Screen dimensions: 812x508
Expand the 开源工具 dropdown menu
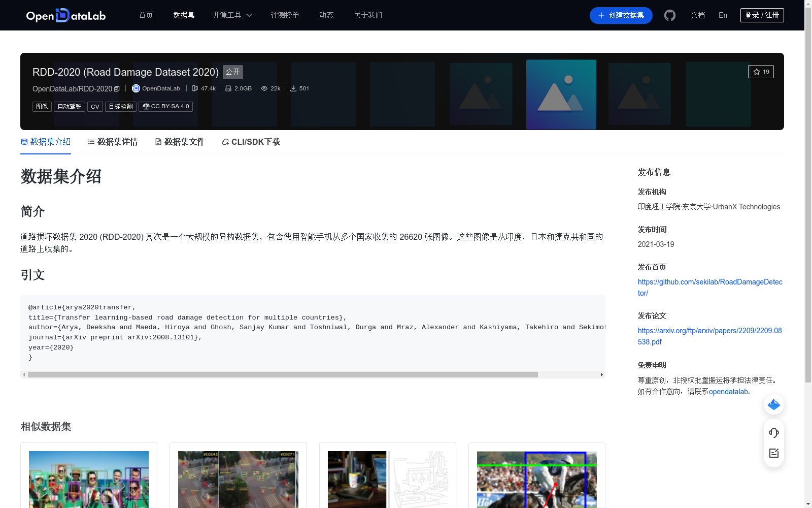pos(232,15)
